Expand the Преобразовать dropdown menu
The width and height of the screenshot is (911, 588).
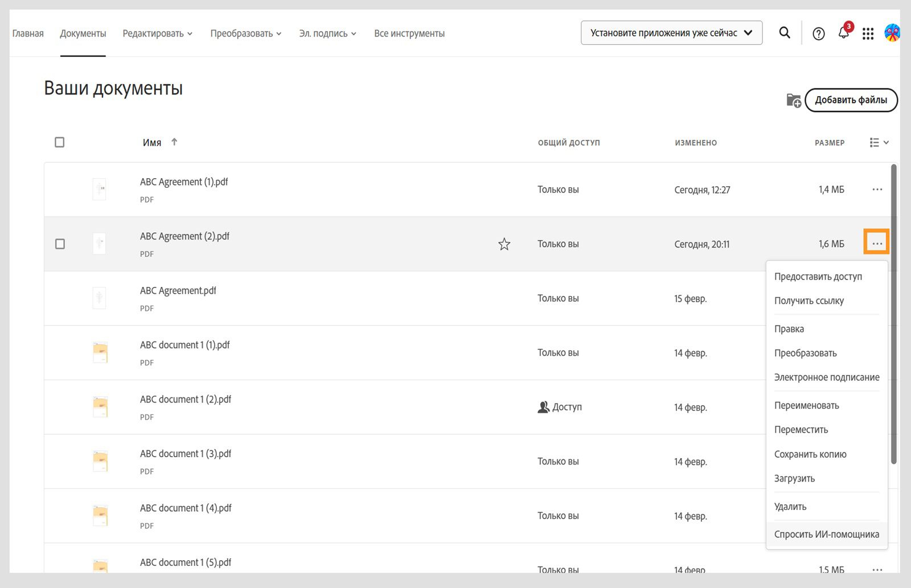click(x=246, y=34)
